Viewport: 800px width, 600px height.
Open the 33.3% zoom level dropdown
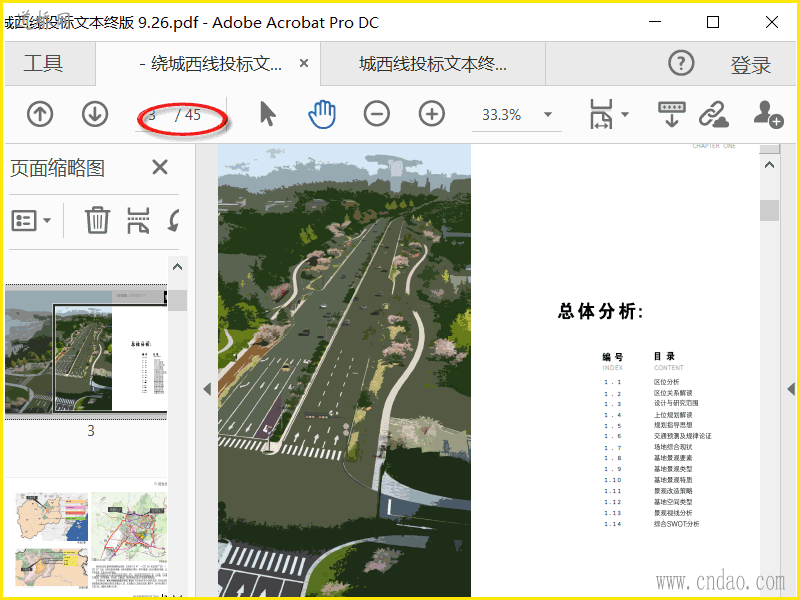point(548,114)
